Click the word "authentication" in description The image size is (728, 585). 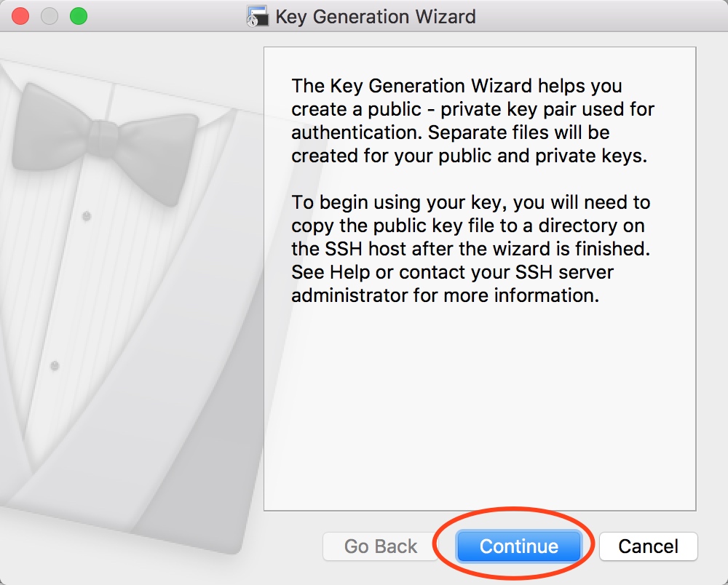(356, 132)
